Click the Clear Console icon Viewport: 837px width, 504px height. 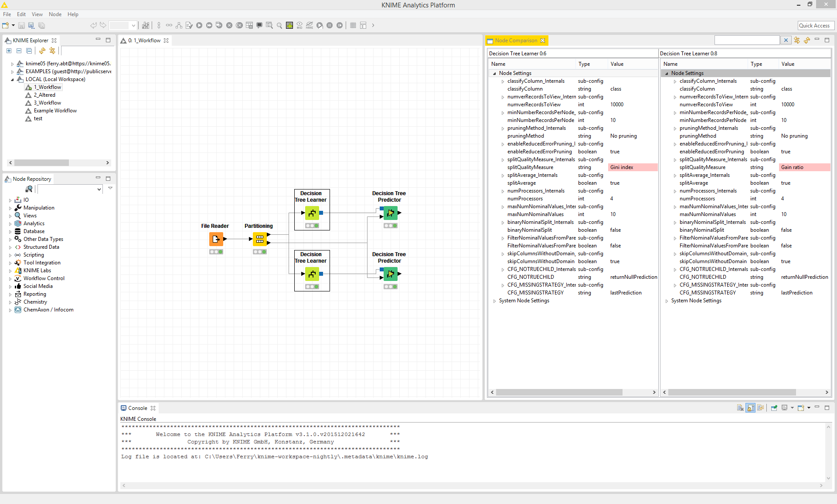click(740, 408)
